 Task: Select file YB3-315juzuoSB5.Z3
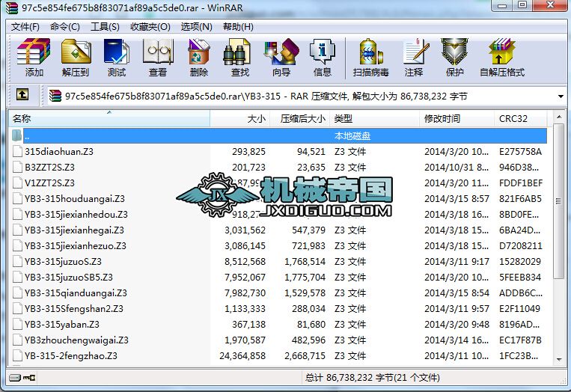pyautogui.click(x=69, y=277)
